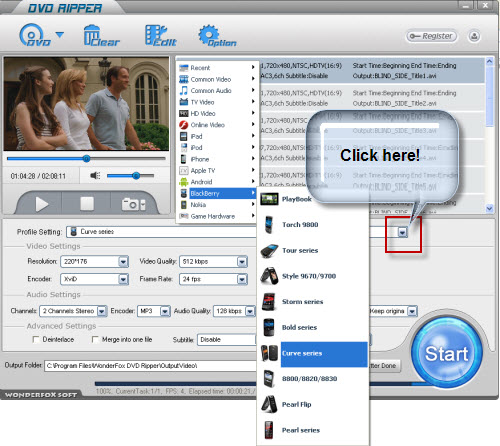The image size is (500, 446).
Task: Select the Android menu entry
Action: coord(217,182)
